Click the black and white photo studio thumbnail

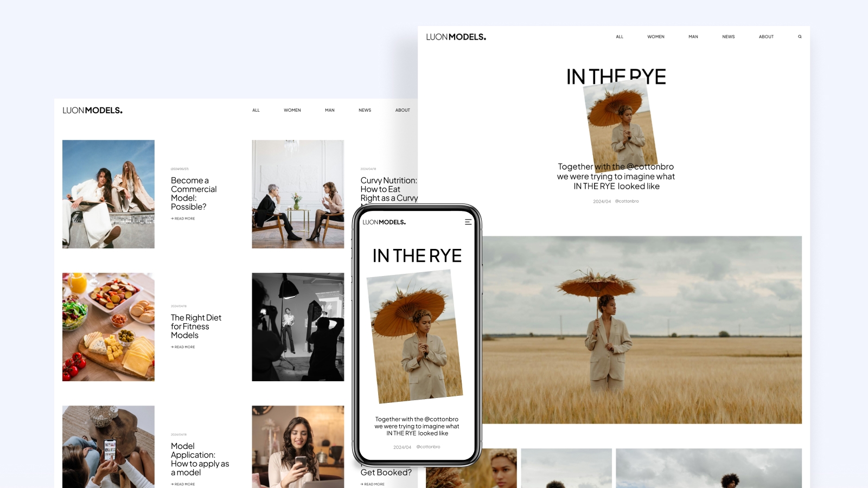coord(298,327)
